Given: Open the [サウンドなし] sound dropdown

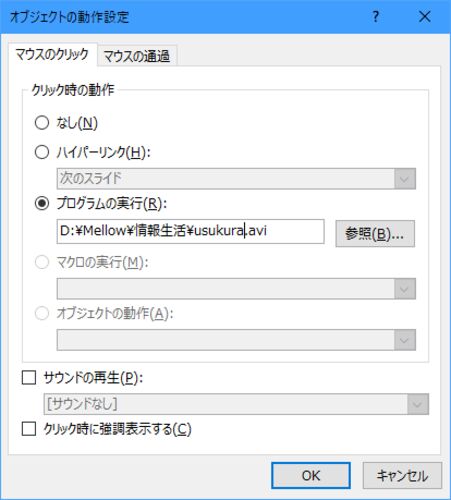Looking at the screenshot, I should pos(236,404).
